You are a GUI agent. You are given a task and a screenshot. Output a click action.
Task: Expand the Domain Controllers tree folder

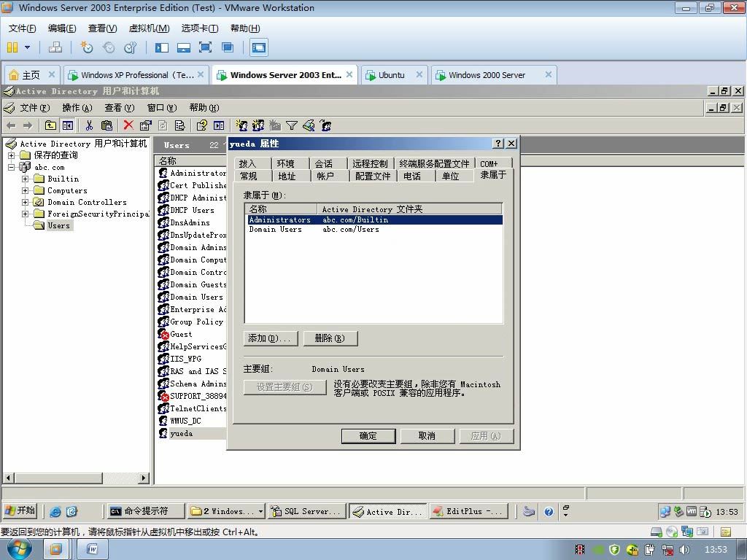[25, 202]
